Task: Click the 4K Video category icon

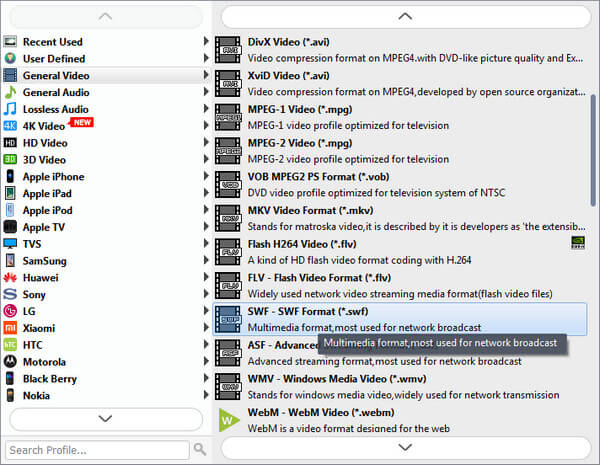Action: 10,126
